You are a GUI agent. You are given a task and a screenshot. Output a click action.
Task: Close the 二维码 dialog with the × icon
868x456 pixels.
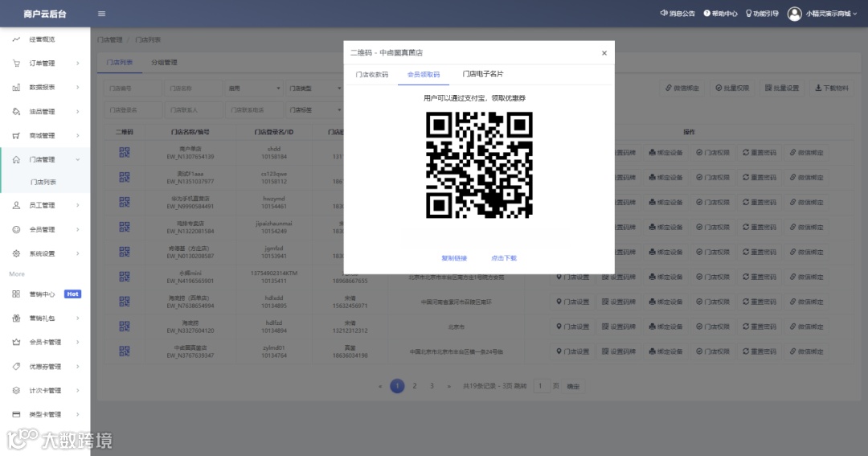coord(604,53)
